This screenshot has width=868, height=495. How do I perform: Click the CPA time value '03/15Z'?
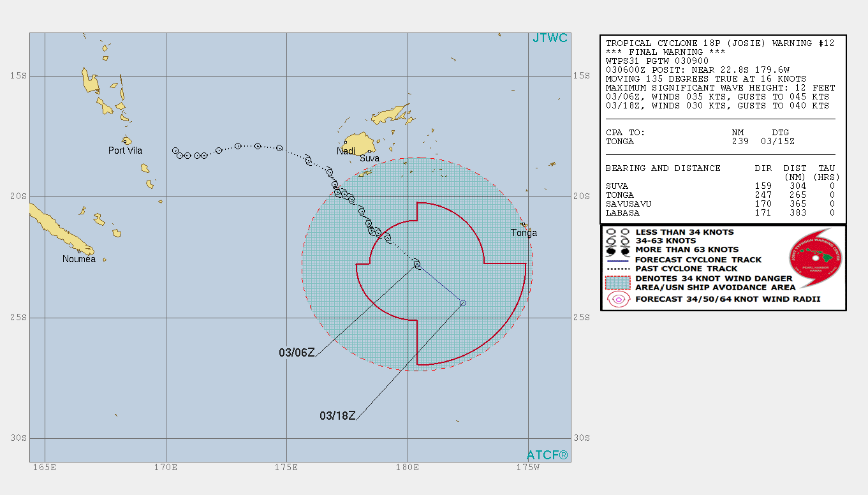(777, 142)
